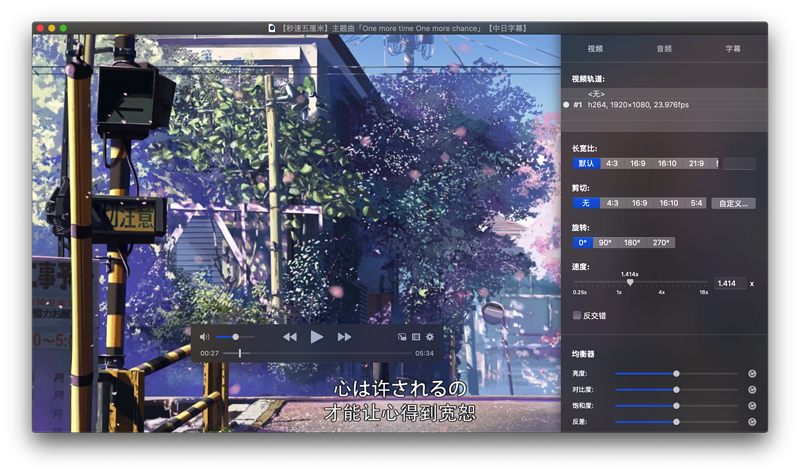
Task: Adjust the 饱和度 saturation slider
Action: point(676,406)
